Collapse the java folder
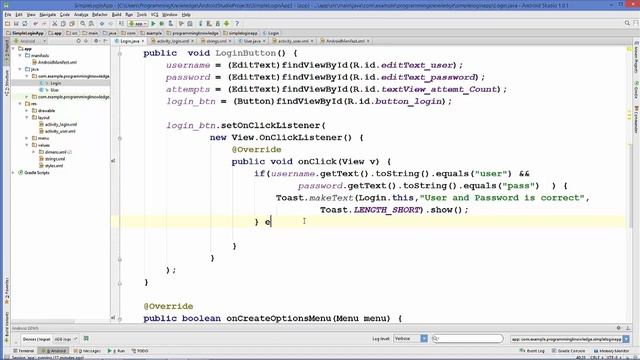Screen dimensions: 640x360 point(20,69)
